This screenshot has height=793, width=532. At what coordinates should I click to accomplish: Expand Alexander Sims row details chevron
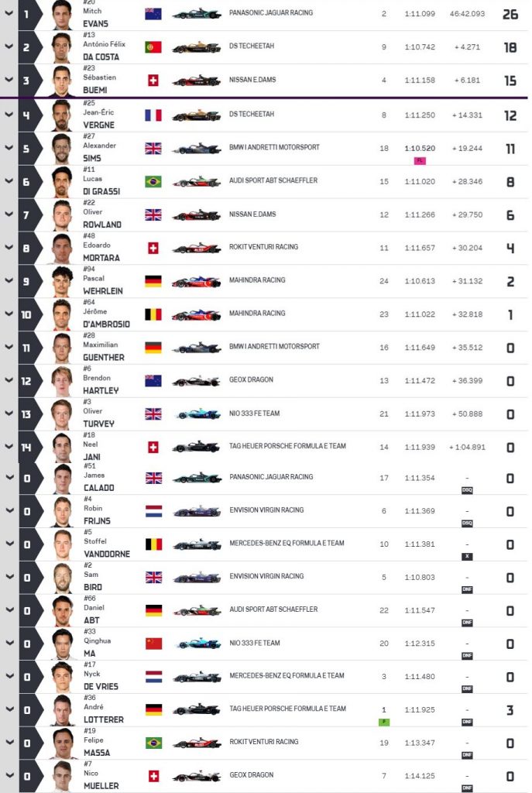click(9, 148)
